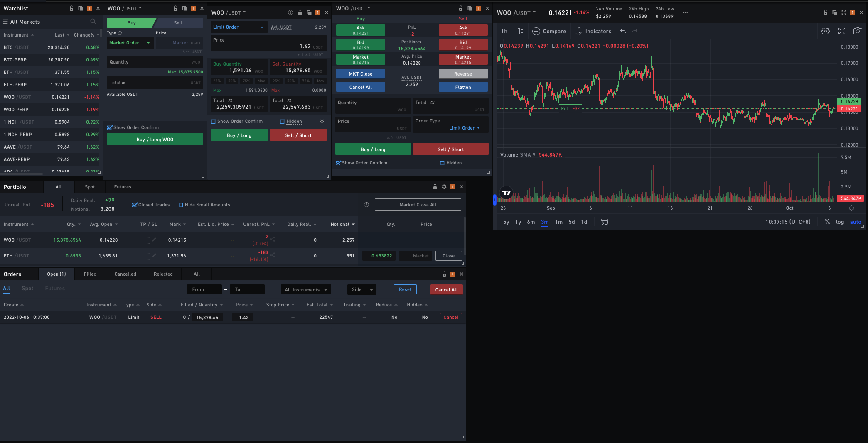Viewport: 868px width, 443px height.
Task: Undo the last chart action
Action: click(623, 31)
